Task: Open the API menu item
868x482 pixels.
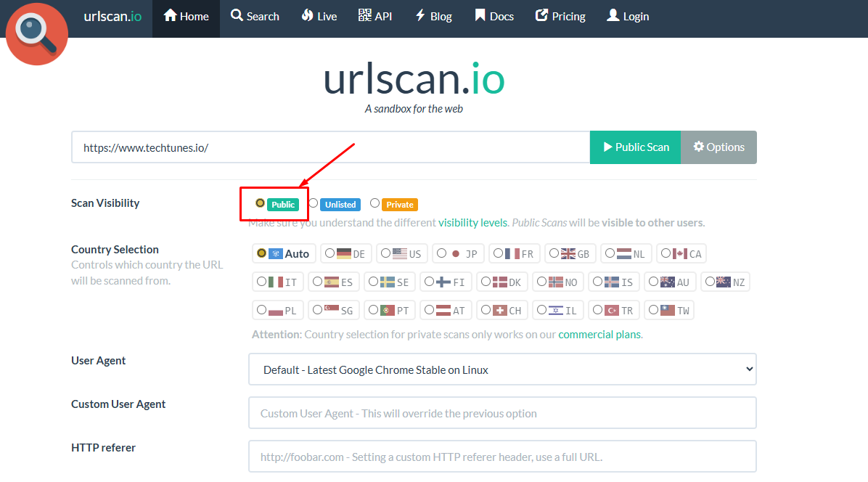Action: click(374, 17)
